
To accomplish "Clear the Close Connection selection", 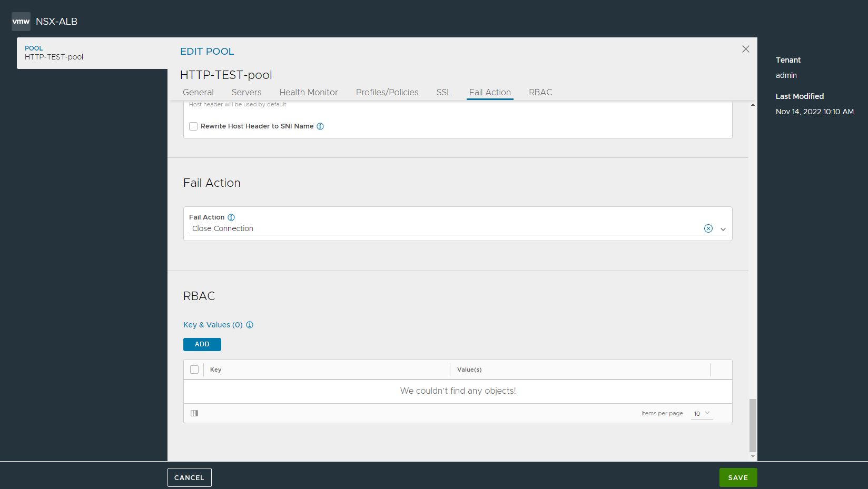I will [708, 228].
